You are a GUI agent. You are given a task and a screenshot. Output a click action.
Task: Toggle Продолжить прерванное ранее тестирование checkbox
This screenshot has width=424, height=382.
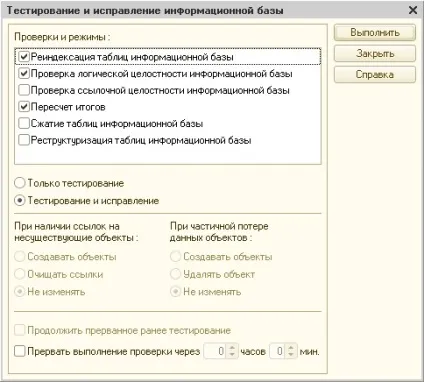pos(20,330)
